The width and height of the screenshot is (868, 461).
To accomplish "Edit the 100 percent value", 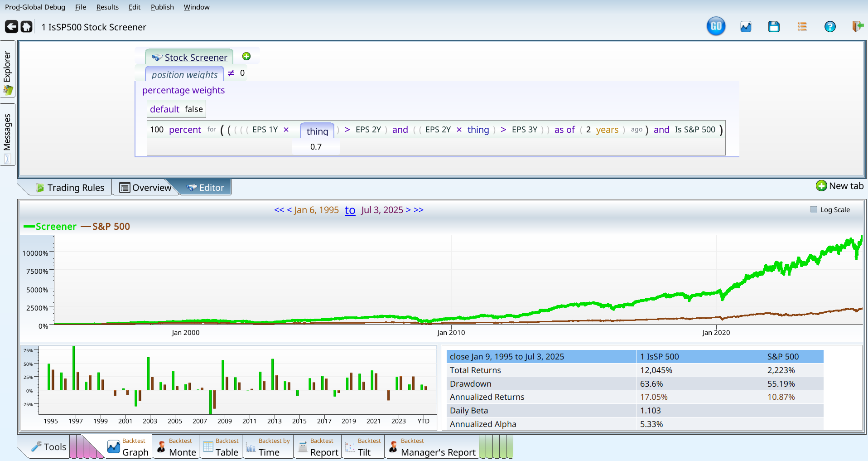I will (x=157, y=130).
